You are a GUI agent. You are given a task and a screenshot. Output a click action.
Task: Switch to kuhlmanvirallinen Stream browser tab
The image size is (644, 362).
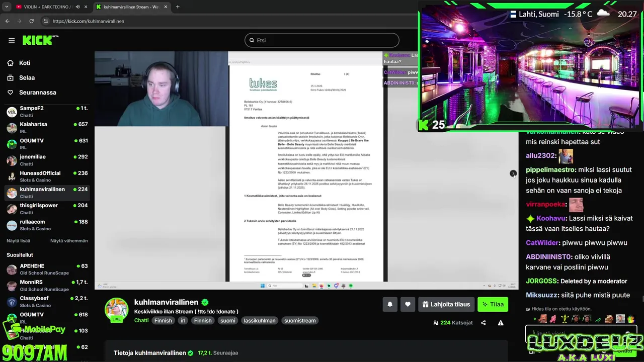coord(132,7)
